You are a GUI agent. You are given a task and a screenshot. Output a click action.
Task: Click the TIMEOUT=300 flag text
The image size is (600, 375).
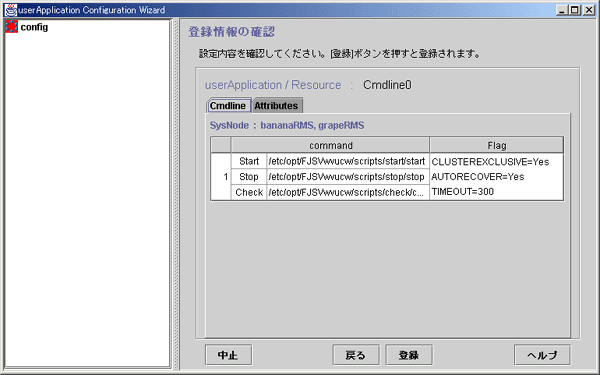click(x=463, y=192)
